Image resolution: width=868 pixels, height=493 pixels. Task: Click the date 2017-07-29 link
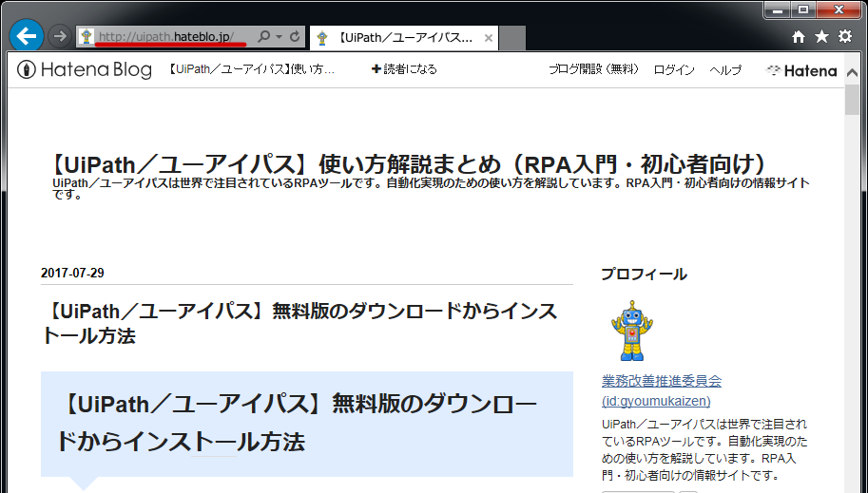(x=72, y=273)
